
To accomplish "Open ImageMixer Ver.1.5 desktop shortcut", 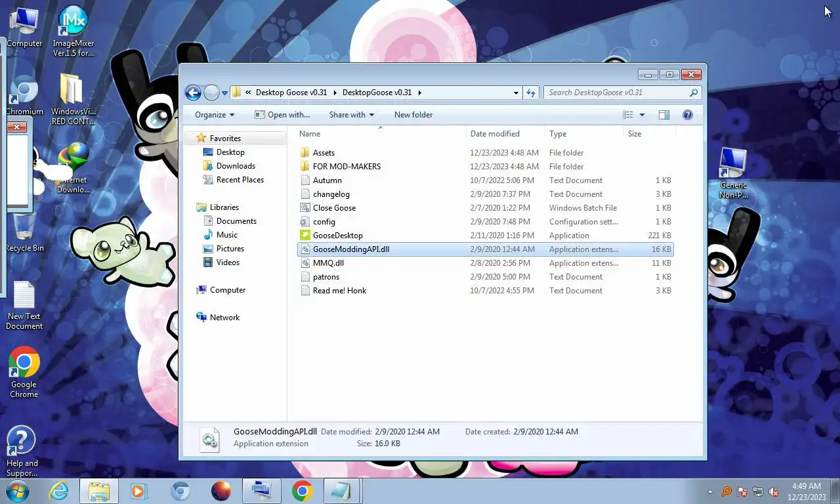I will pyautogui.click(x=73, y=31).
